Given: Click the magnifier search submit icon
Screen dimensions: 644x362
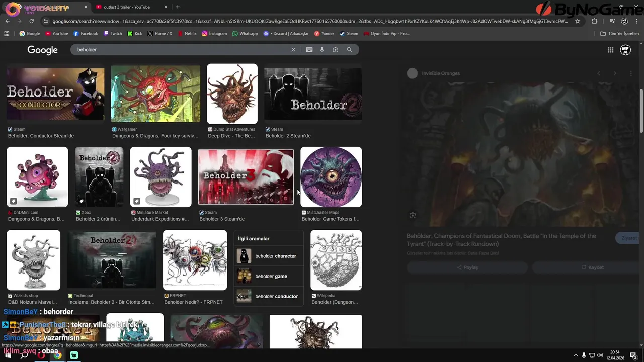Looking at the screenshot, I should (x=349, y=50).
